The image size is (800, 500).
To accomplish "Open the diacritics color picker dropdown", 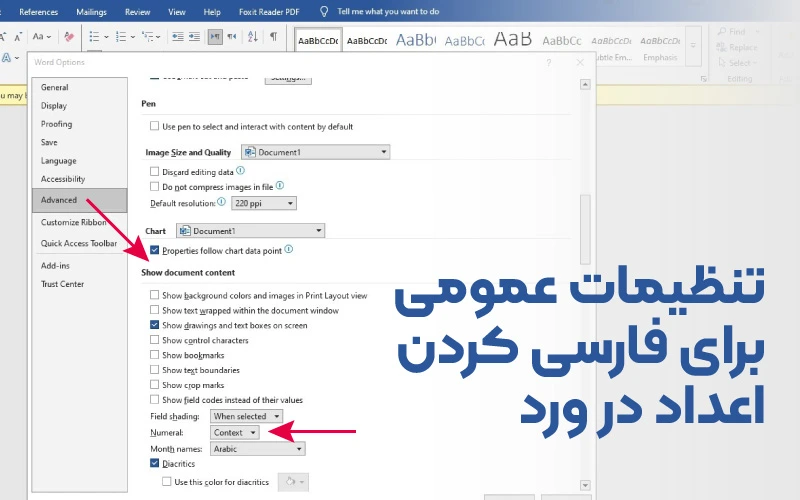I will 293,482.
